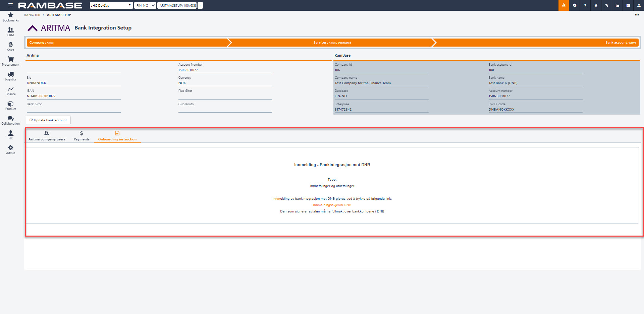Expand the JHC DevSys company dropdown
This screenshot has width=644, height=314.
pyautogui.click(x=111, y=5)
